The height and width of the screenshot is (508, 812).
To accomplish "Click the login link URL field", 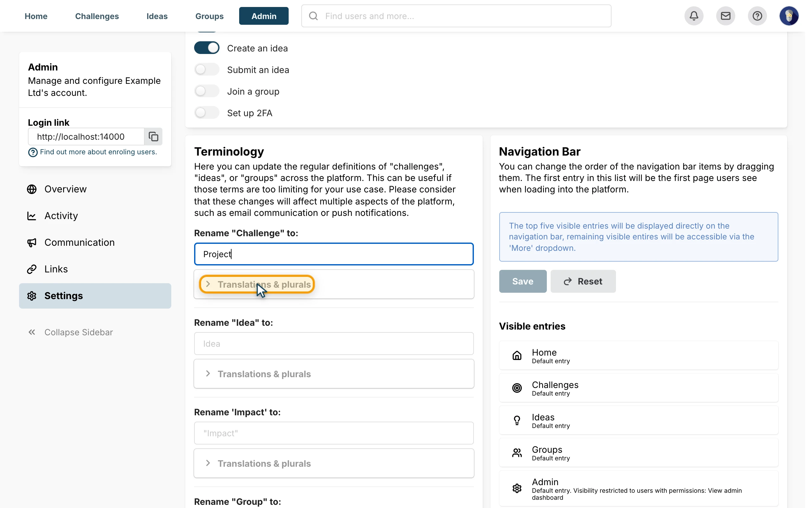I will [x=86, y=137].
